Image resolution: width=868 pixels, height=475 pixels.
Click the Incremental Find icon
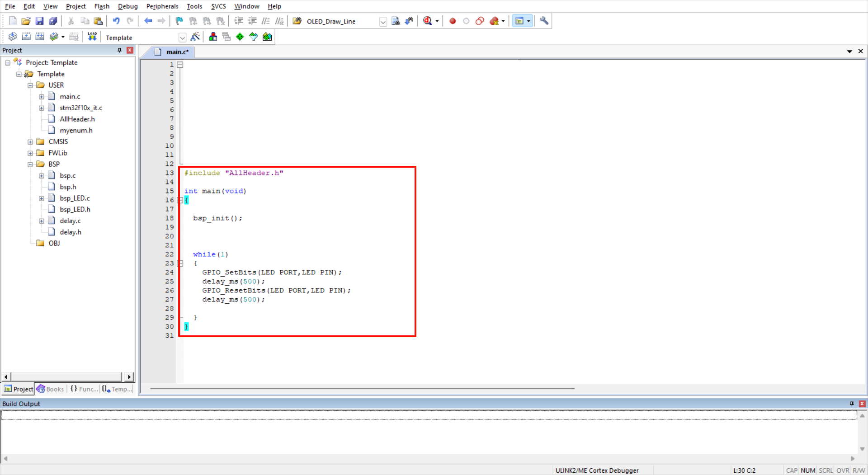(409, 21)
